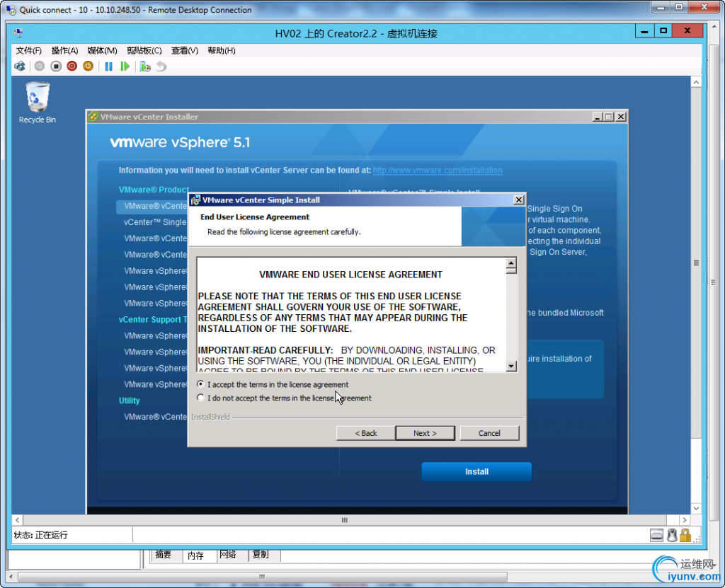This screenshot has height=588, width=725.
Task: Click the 状态: 正在运行 status text
Action: (x=40, y=536)
